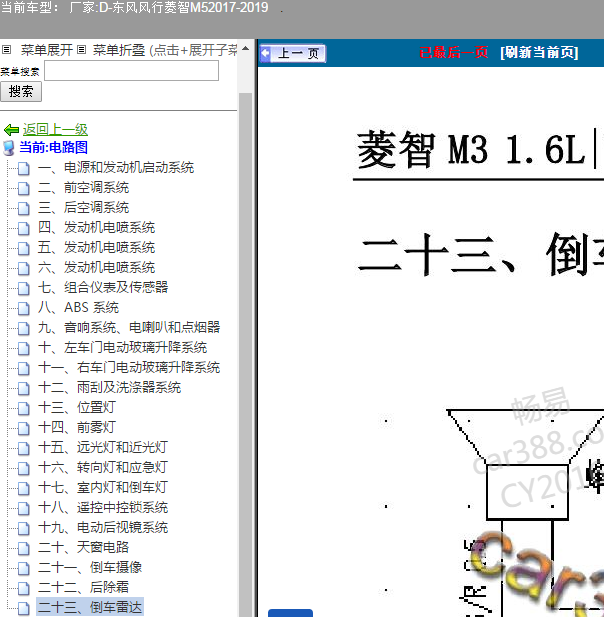Image resolution: width=604 pixels, height=617 pixels.
Task: Open 十一、右车门电动玻璃升降系统 diagram
Action: point(129,368)
